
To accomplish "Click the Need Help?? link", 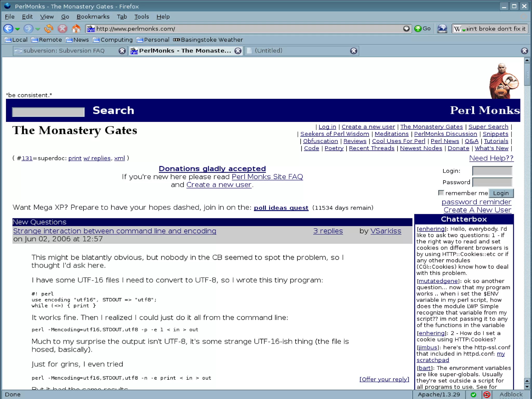I will [491, 158].
